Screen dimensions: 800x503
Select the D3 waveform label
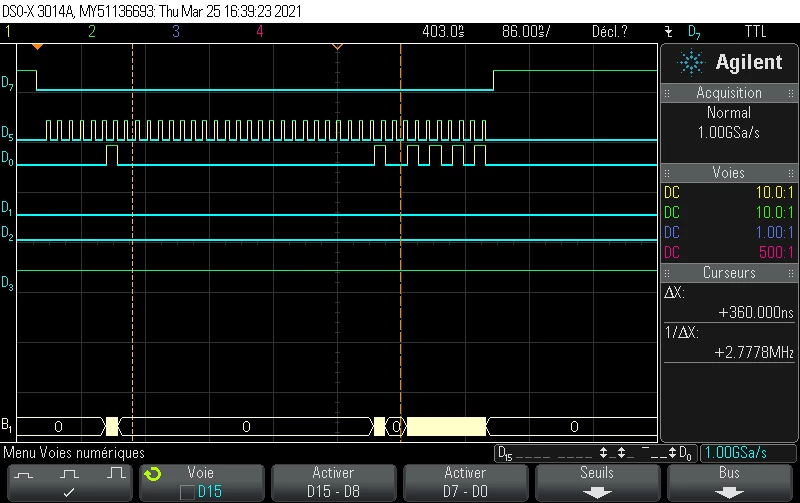7,283
